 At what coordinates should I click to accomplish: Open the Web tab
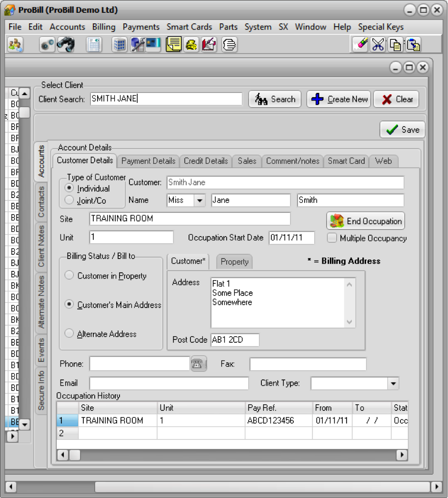[383, 161]
